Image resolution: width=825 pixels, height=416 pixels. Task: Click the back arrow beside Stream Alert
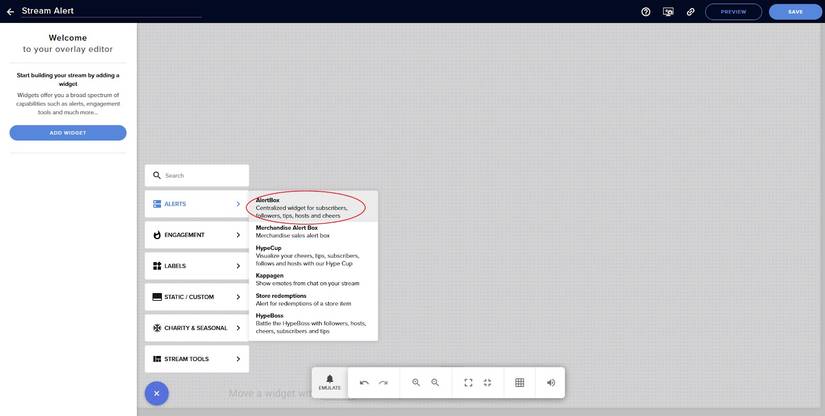pos(10,12)
